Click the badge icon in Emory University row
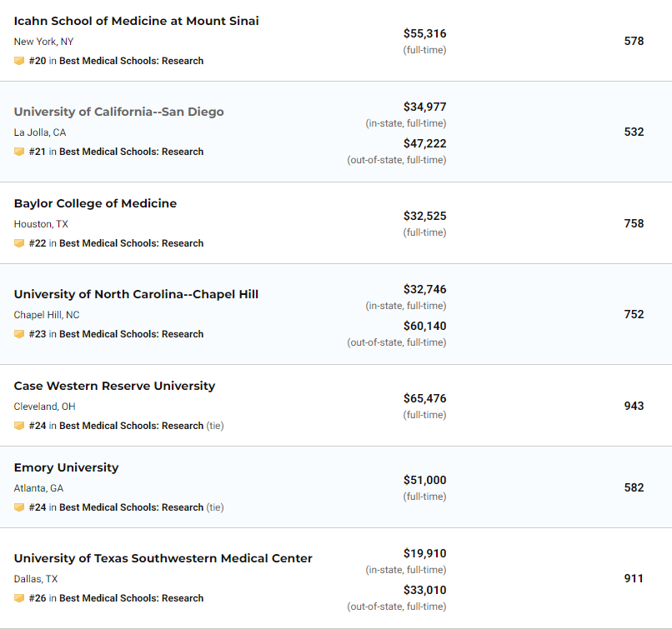 (x=19, y=507)
